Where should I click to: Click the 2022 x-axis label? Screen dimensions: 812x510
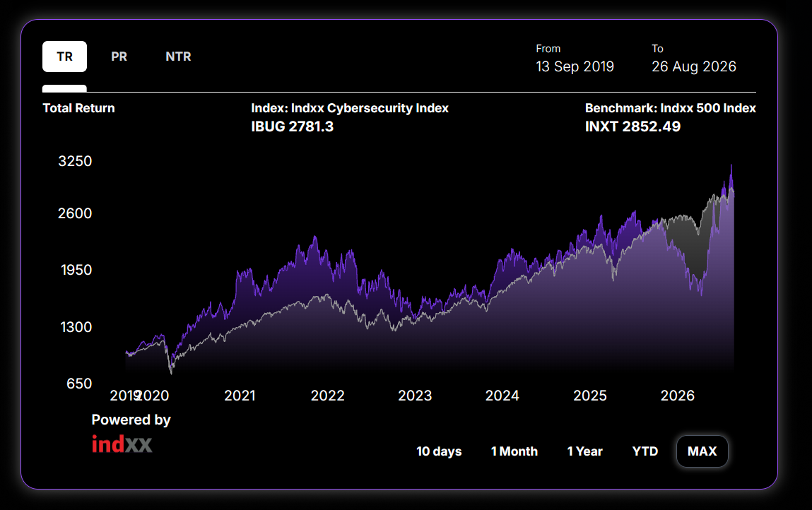pyautogui.click(x=327, y=396)
